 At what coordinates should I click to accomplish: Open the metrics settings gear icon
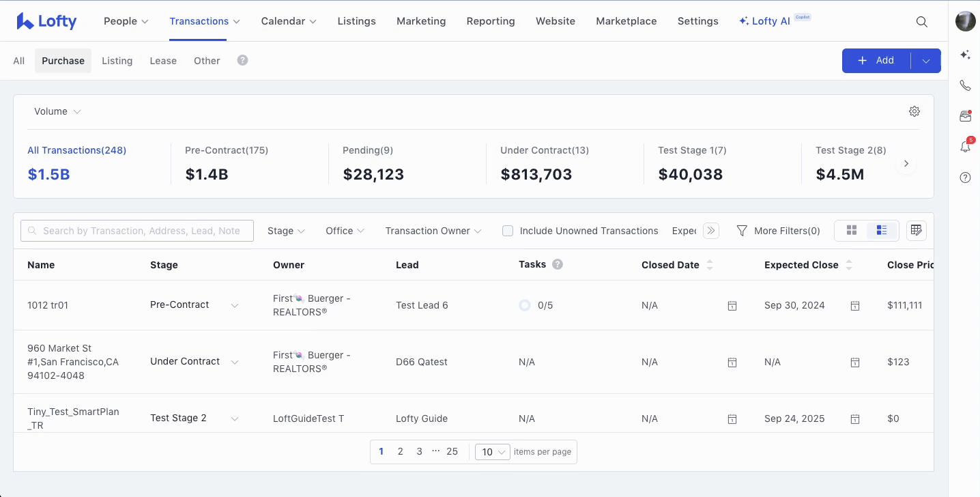click(914, 111)
